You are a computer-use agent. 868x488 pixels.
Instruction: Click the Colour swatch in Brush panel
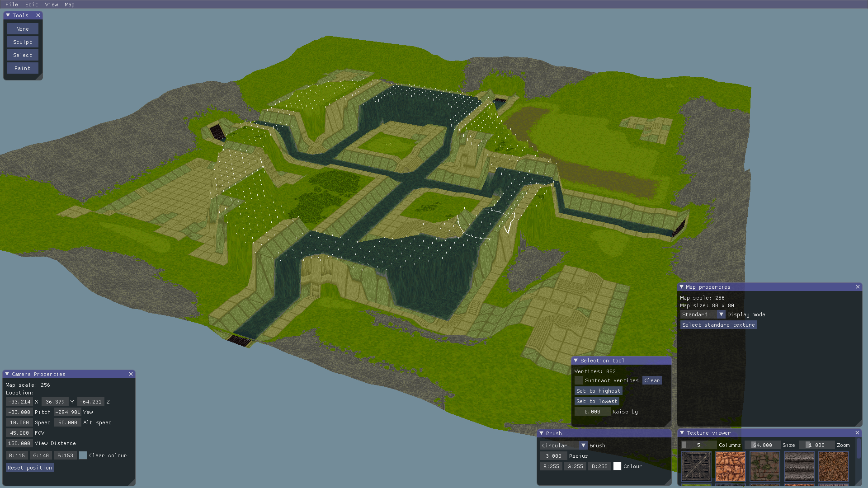click(617, 466)
